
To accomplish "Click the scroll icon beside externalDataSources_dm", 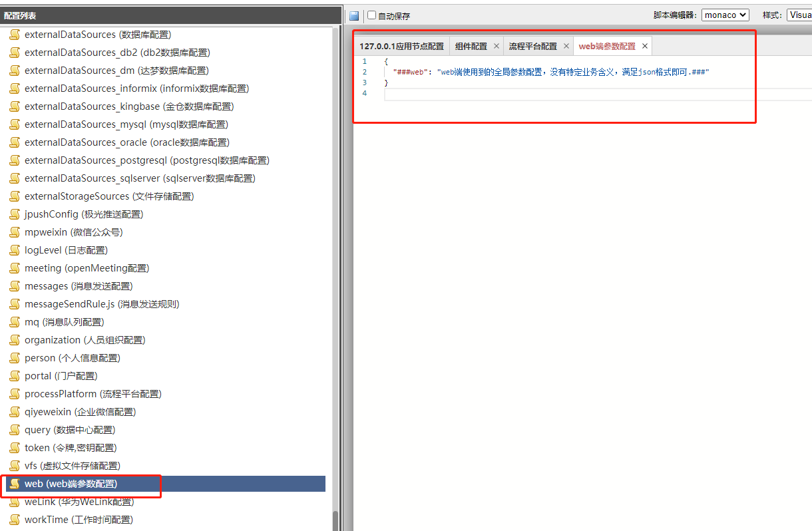I will tap(15, 71).
